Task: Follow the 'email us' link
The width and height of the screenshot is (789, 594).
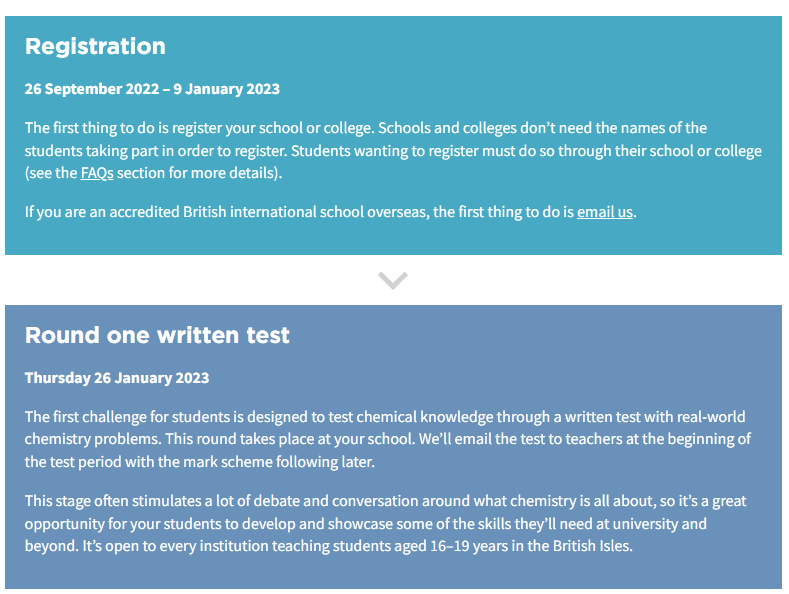Action: point(604,212)
